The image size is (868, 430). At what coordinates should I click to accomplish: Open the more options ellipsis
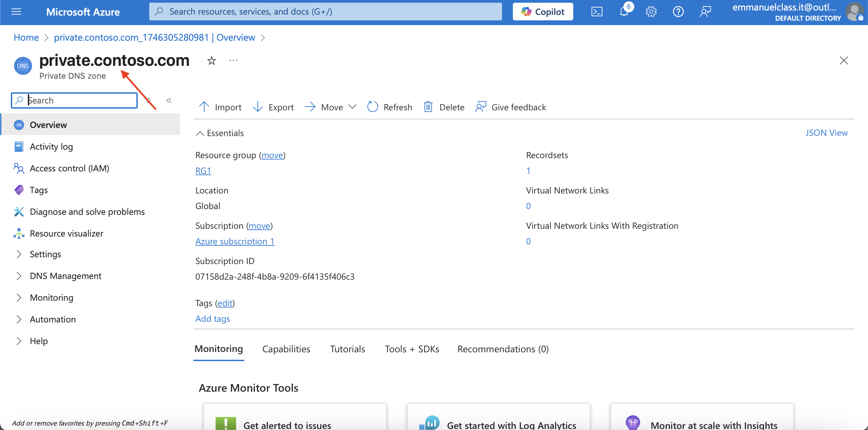click(233, 61)
